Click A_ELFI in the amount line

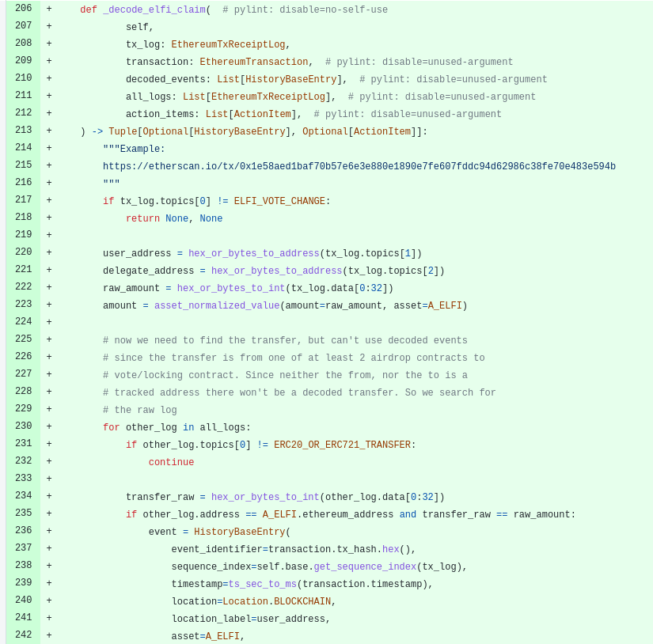[x=445, y=305]
